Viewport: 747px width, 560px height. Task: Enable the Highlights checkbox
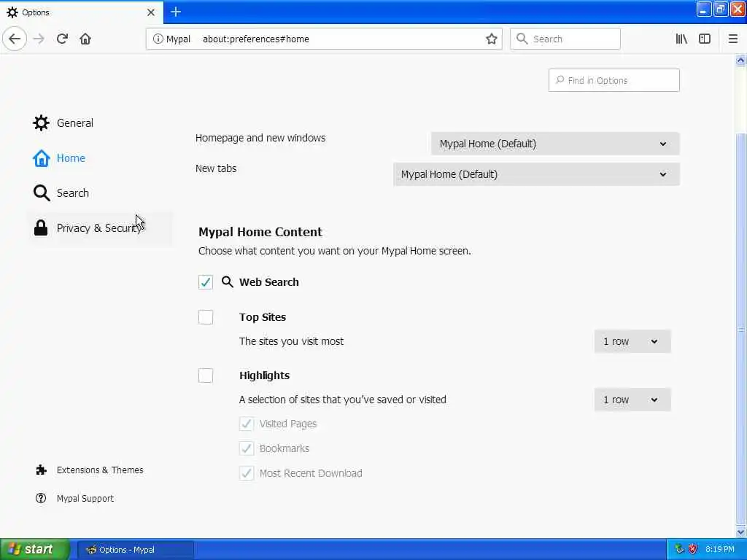206,376
